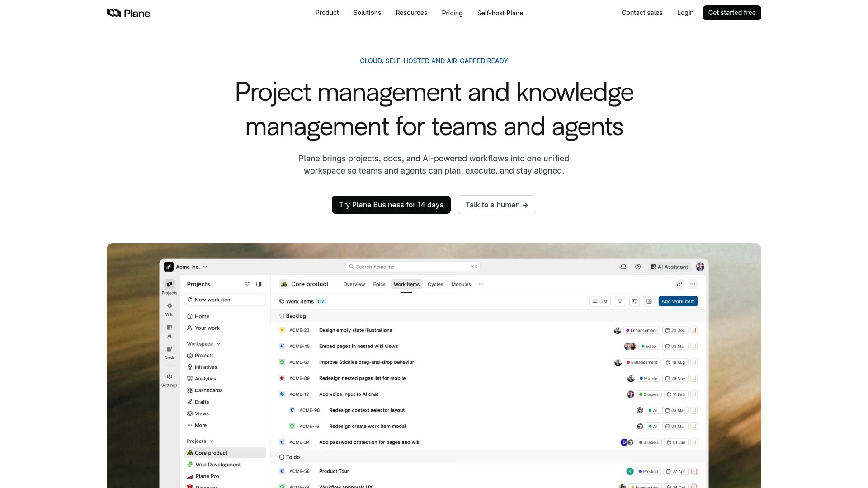Open display properties sliders icon

point(635,301)
